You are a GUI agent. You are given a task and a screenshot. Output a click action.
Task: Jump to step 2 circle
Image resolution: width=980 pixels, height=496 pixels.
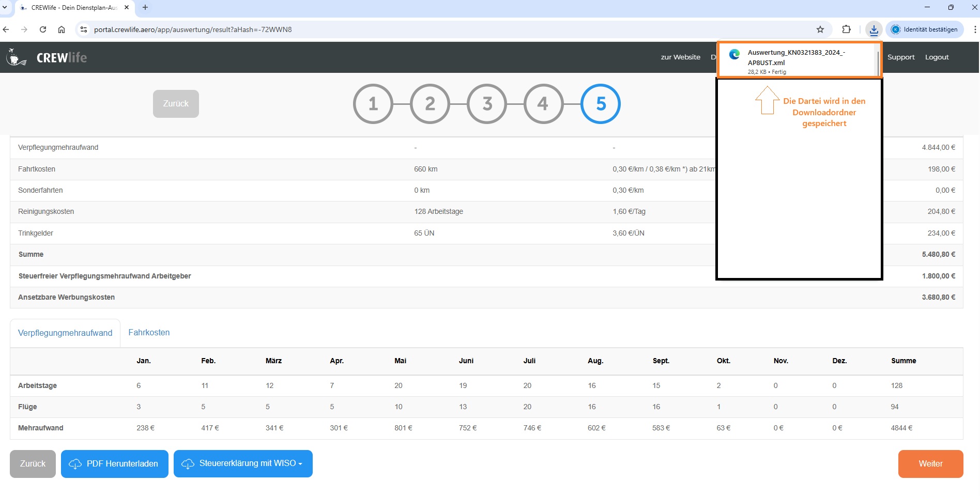(430, 104)
